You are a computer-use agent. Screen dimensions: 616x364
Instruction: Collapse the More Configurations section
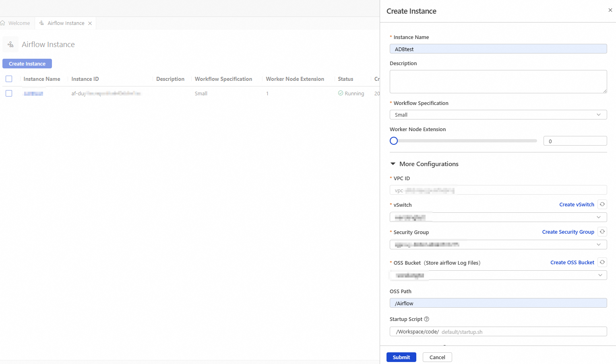coord(393,164)
